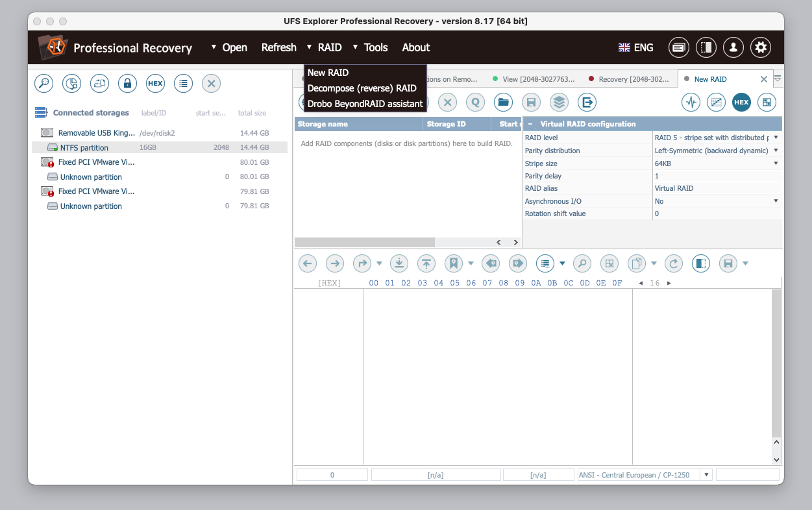This screenshot has height=510, width=812.
Task: Click the back arrow in hex viewer
Action: [x=307, y=263]
